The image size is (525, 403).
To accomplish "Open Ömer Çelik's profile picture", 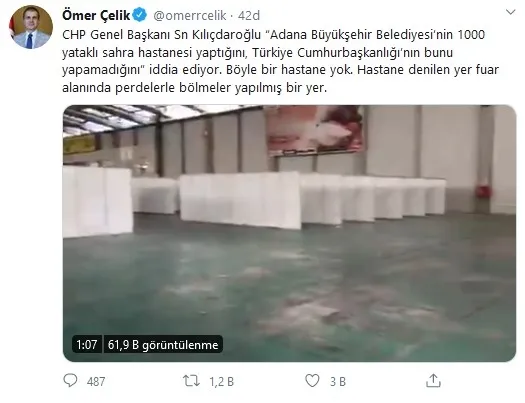I will [31, 27].
